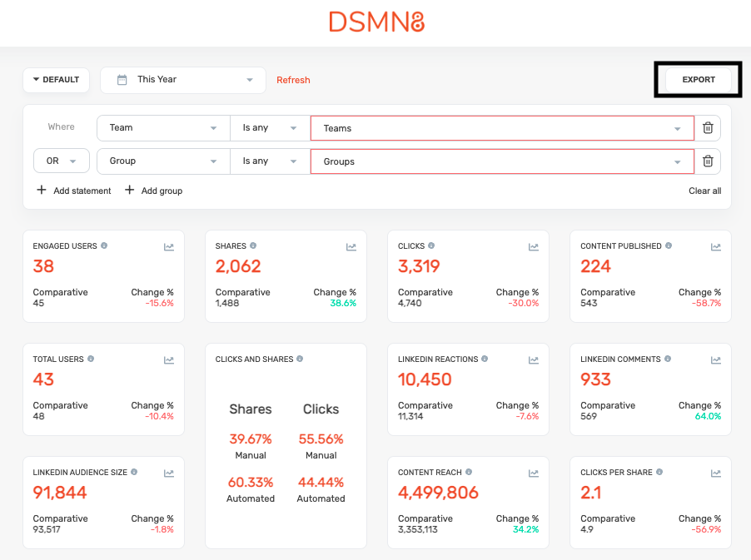Click Clear all filters
This screenshot has height=560, width=751.
click(704, 191)
